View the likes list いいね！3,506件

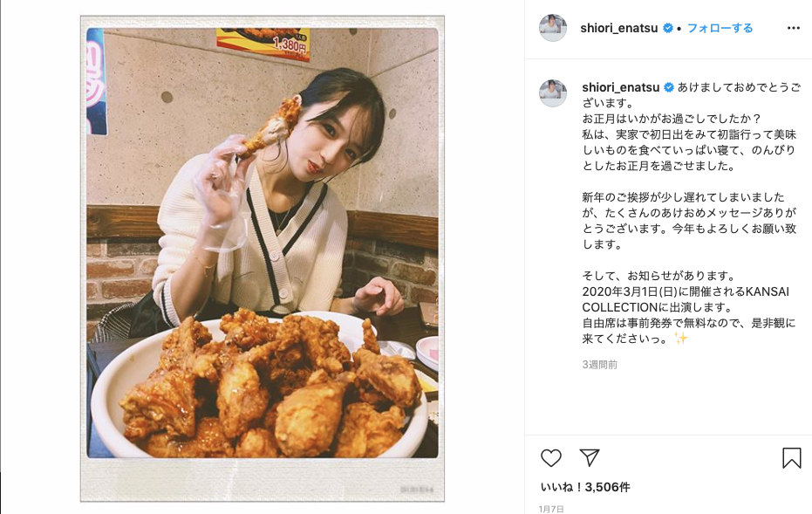click(x=585, y=487)
